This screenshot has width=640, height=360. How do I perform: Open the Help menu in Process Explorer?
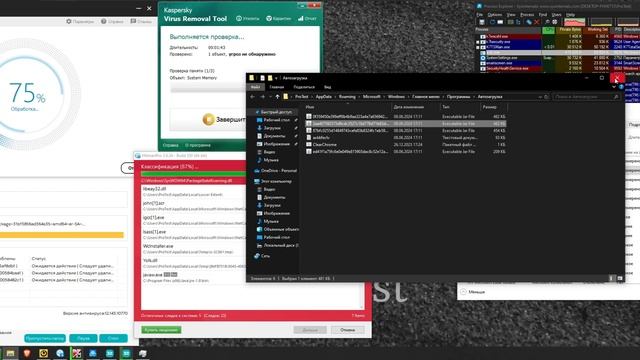click(x=570, y=15)
